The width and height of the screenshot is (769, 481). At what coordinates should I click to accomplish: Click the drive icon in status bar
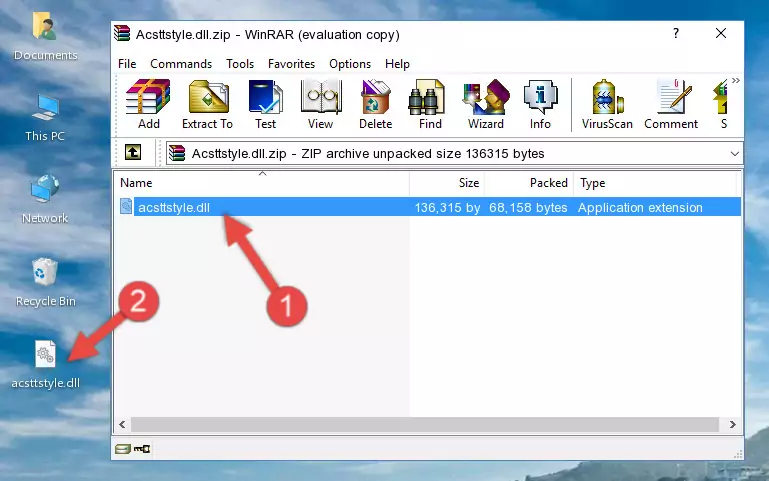point(123,449)
